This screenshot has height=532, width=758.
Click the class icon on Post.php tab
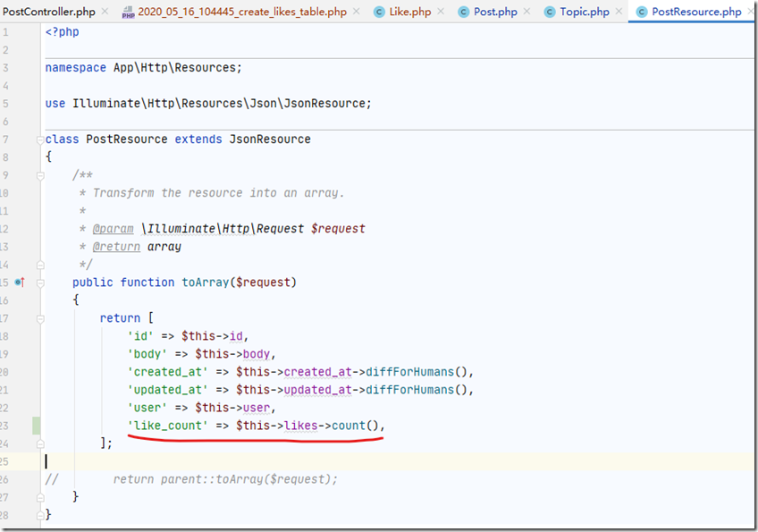(464, 13)
